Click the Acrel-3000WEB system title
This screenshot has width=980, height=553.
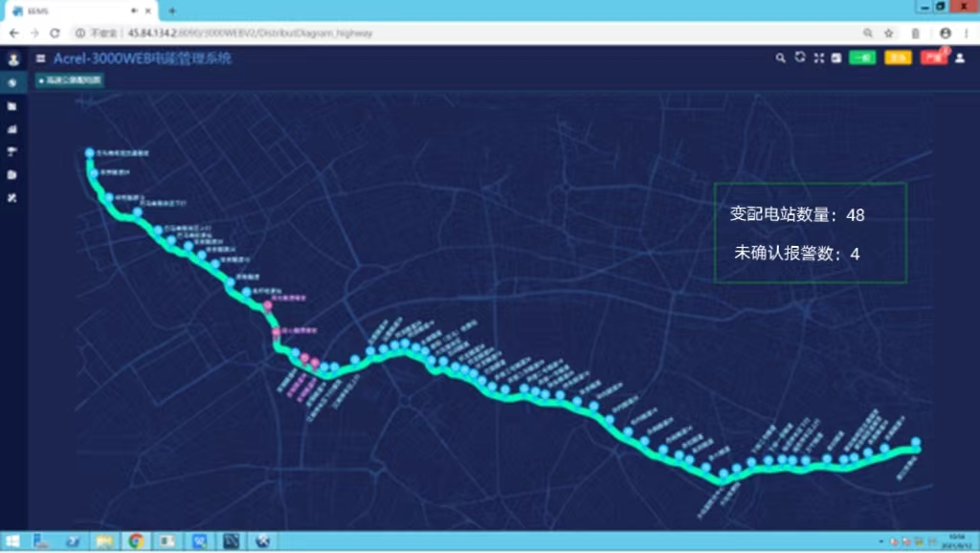142,58
